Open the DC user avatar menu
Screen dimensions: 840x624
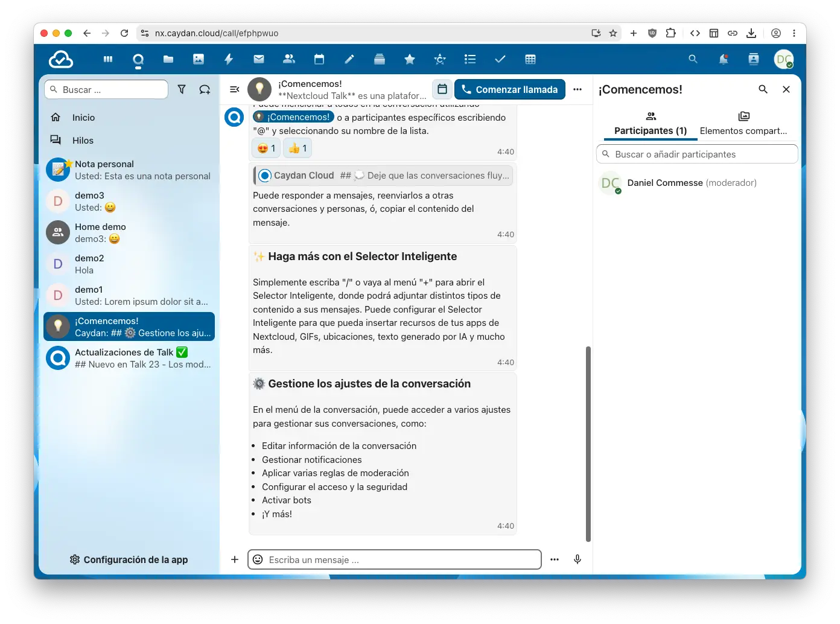coord(784,59)
